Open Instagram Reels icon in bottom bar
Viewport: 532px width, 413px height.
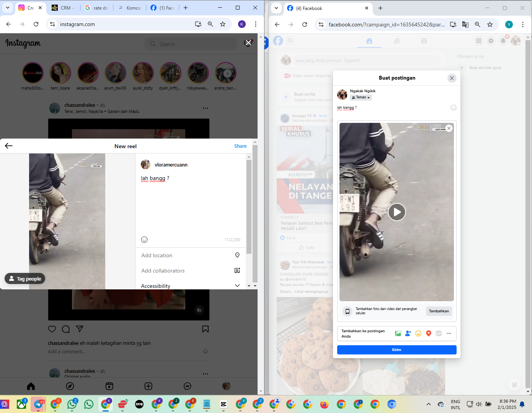109,386
